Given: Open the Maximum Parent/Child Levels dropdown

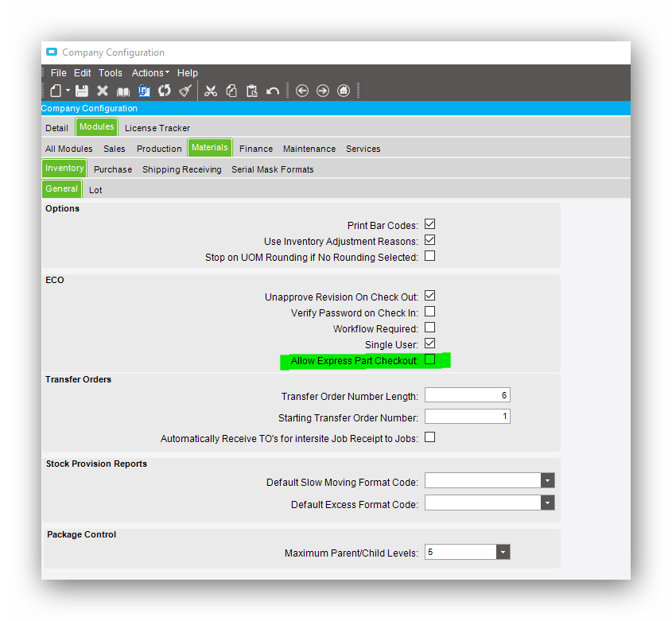Looking at the screenshot, I should tap(503, 551).
